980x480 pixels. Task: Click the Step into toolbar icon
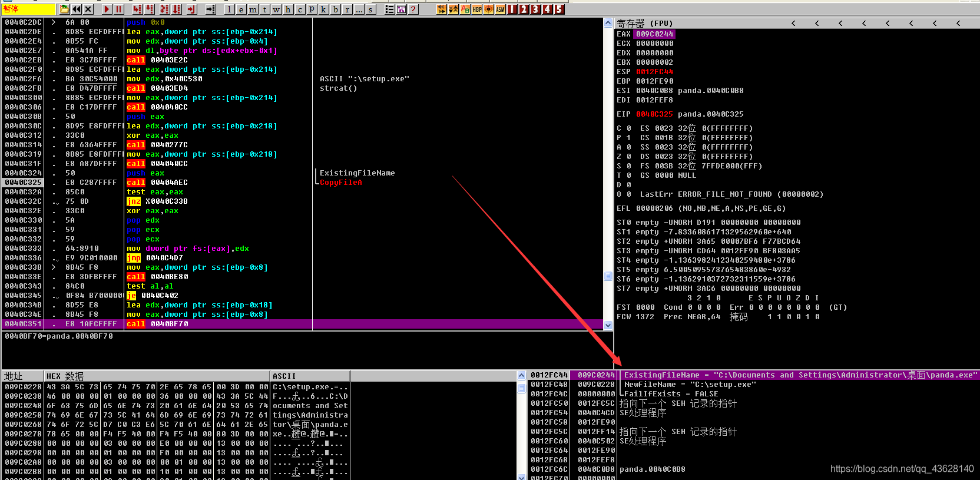(137, 9)
